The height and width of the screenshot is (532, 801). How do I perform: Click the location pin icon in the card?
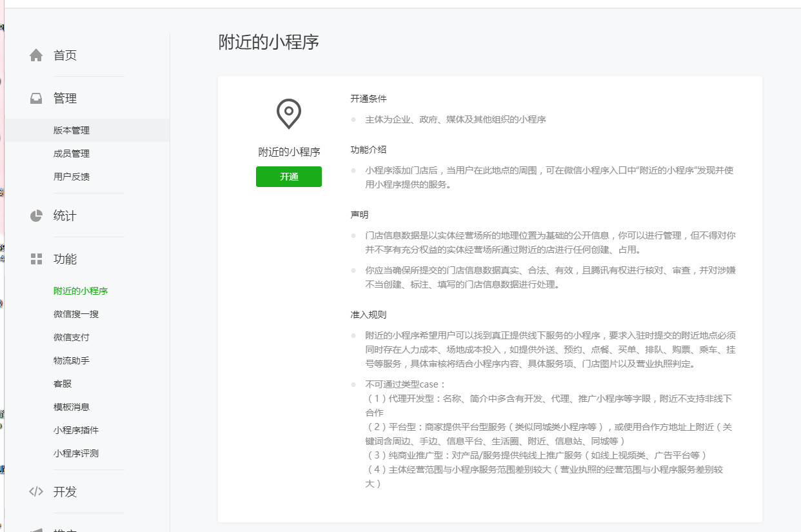point(289,114)
